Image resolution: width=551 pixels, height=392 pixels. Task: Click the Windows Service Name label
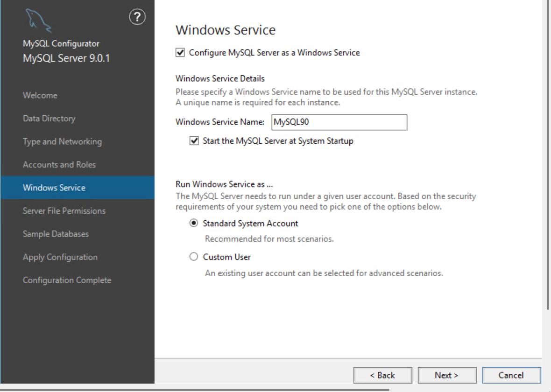point(220,122)
